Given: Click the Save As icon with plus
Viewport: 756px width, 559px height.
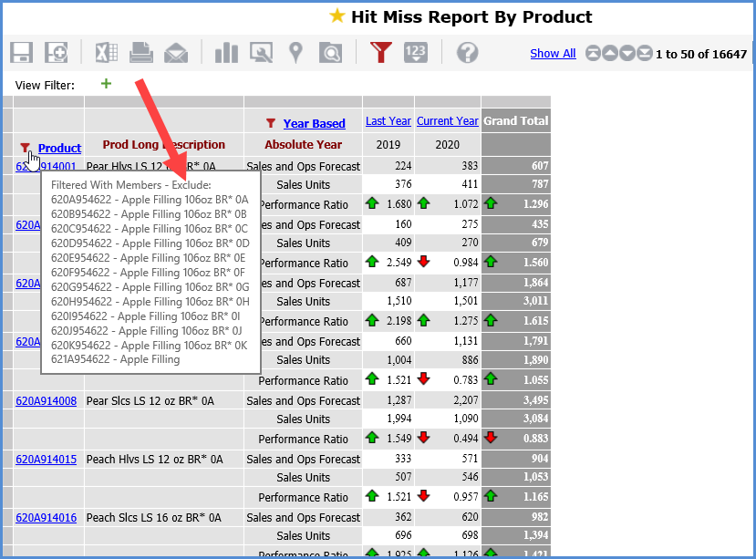Looking at the screenshot, I should pos(57,53).
